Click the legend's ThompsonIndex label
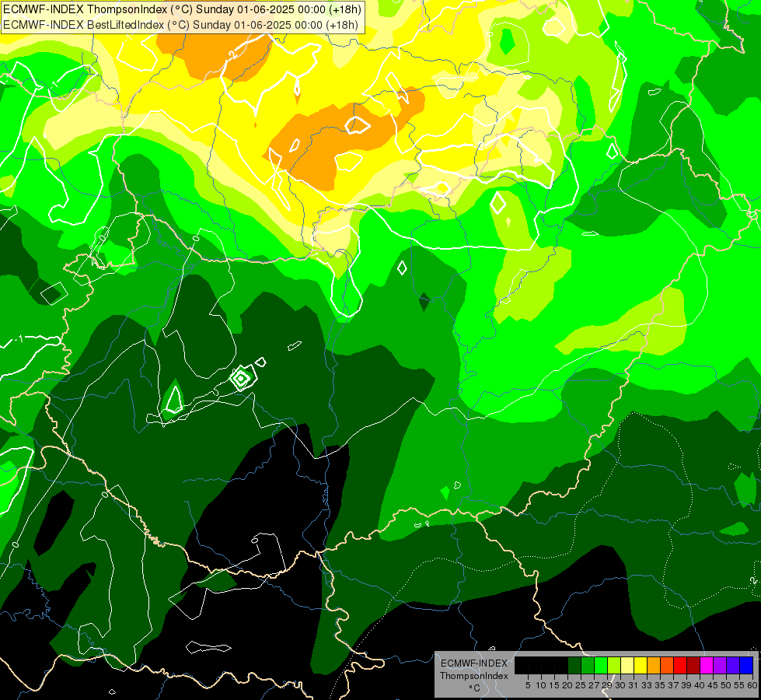 tap(474, 676)
